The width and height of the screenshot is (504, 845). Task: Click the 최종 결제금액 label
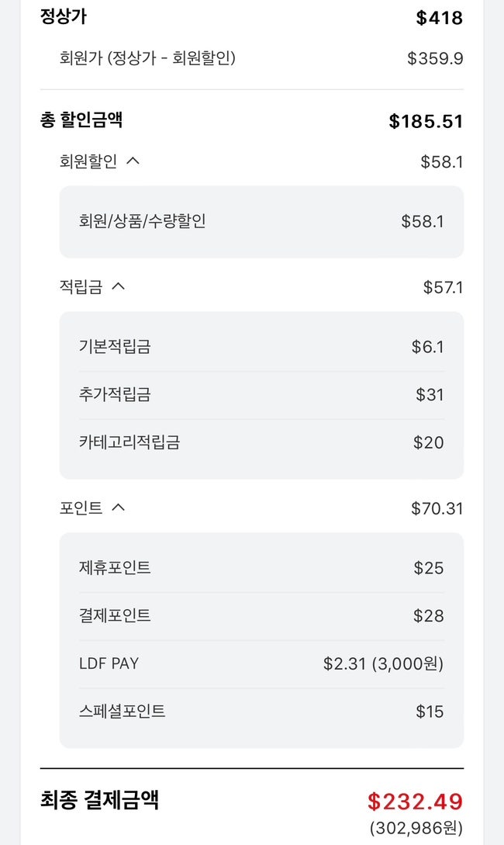click(x=99, y=799)
